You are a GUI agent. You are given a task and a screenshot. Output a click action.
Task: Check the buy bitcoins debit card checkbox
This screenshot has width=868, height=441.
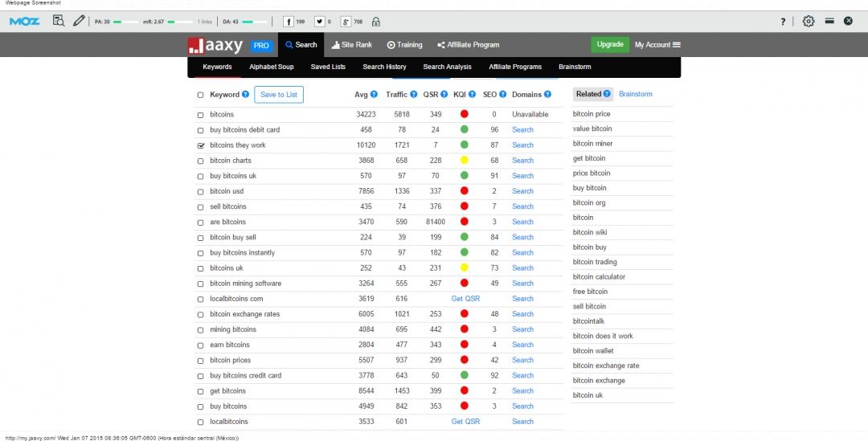[200, 131]
